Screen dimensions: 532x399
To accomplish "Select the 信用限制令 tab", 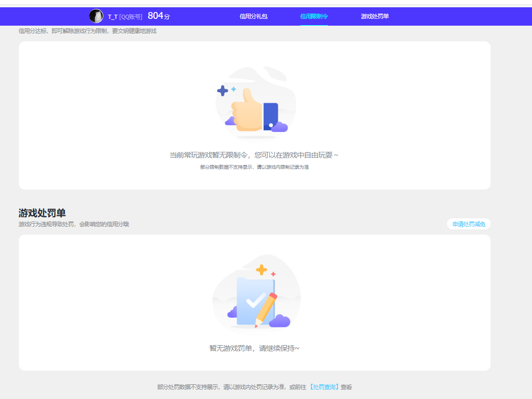I will point(314,16).
